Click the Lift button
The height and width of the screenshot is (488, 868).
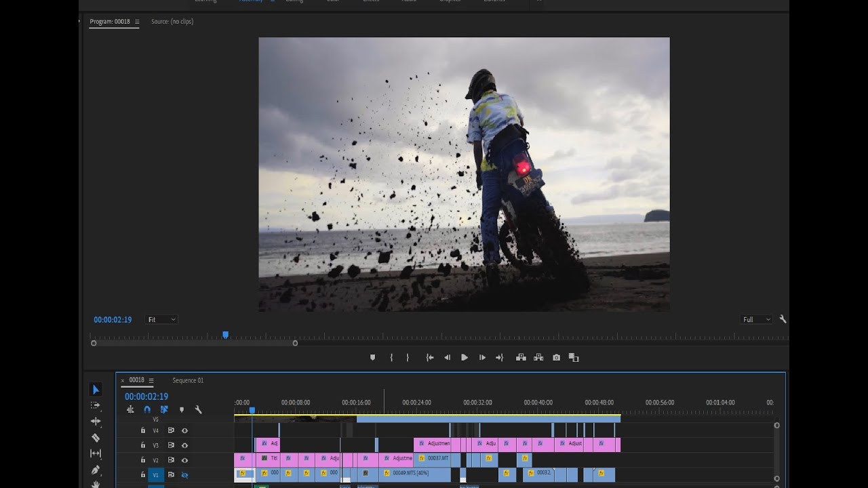[x=521, y=357]
